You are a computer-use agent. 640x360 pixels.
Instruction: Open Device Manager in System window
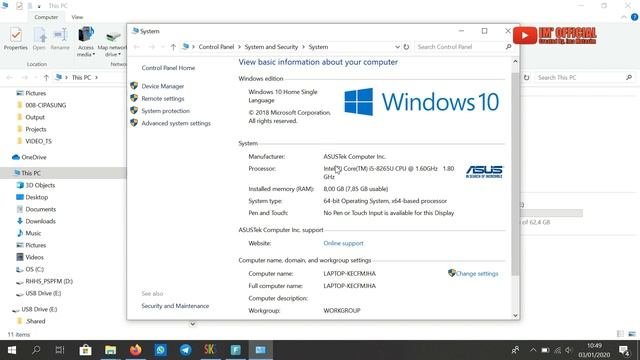pyautogui.click(x=162, y=86)
